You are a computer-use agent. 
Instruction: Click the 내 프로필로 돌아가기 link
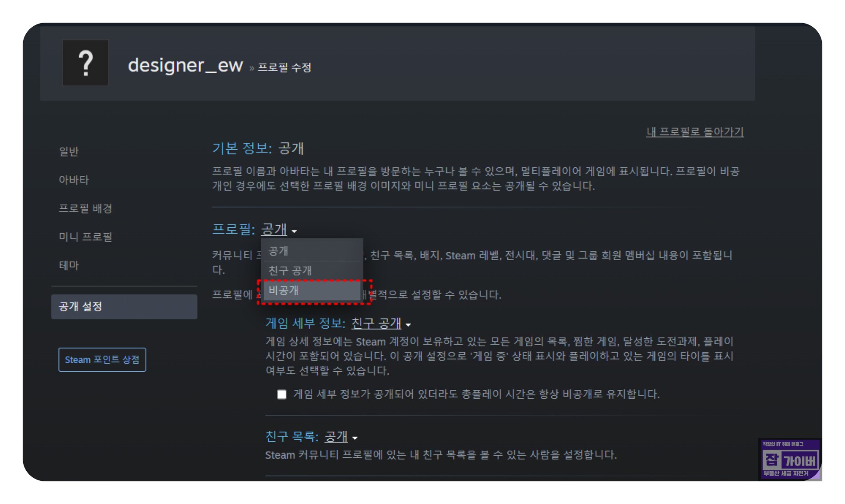click(695, 132)
